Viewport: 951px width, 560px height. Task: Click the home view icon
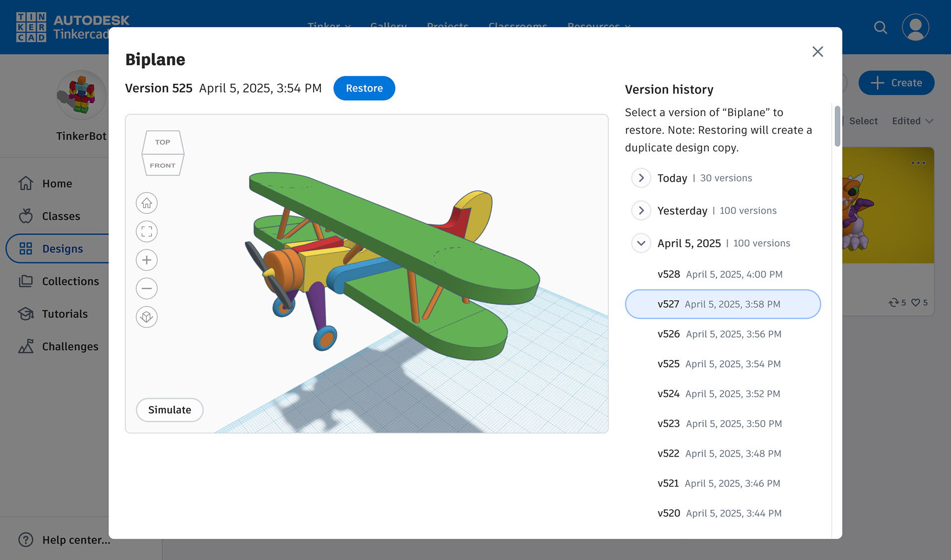[147, 203]
